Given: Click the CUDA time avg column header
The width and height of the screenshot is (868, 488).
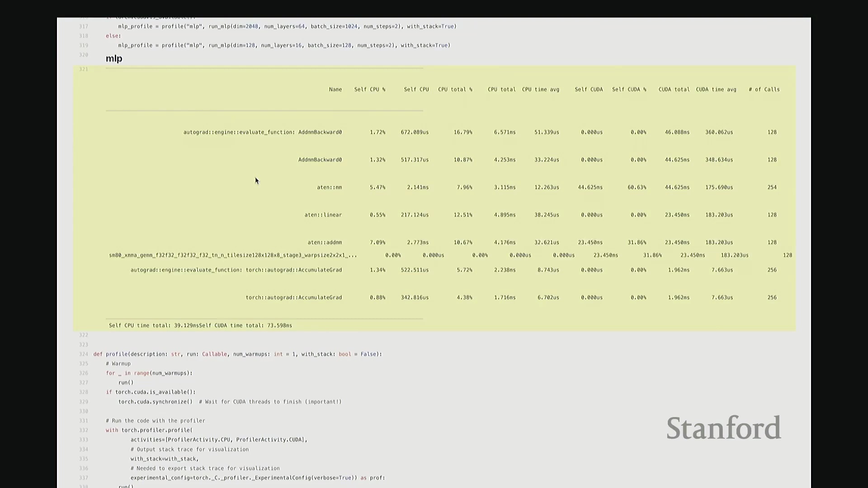Looking at the screenshot, I should (716, 89).
